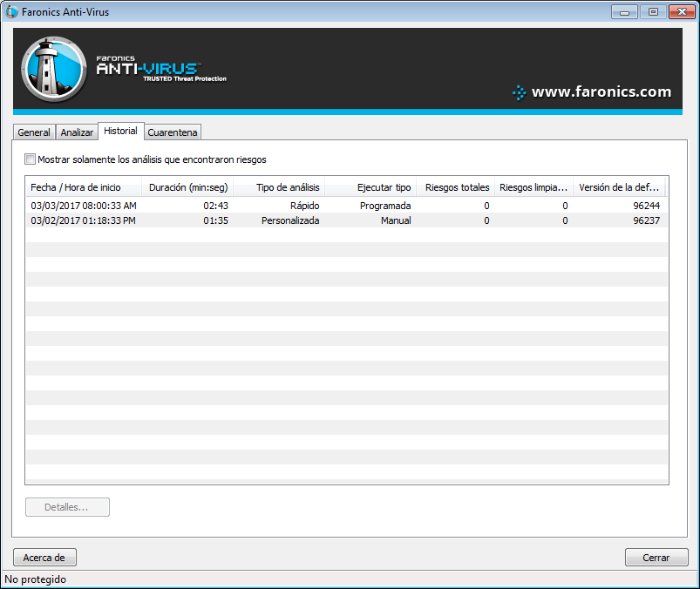Click the Programada run type cell
The width and height of the screenshot is (700, 589).
coord(385,206)
